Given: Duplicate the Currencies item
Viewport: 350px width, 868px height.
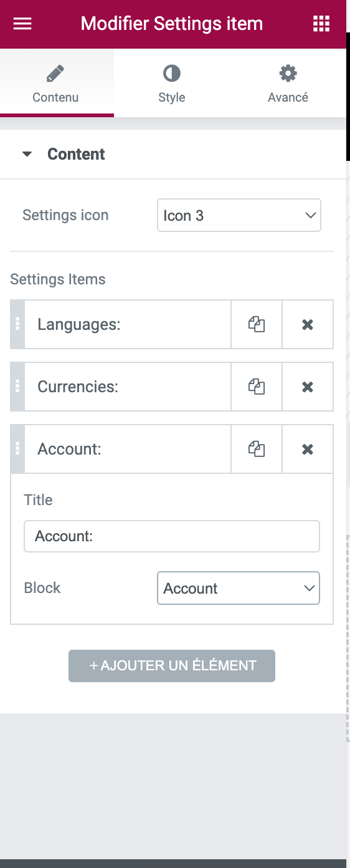Looking at the screenshot, I should click(257, 387).
